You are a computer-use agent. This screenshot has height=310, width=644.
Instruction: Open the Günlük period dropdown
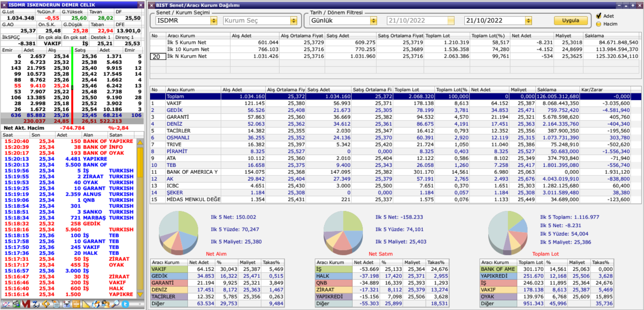pos(374,20)
